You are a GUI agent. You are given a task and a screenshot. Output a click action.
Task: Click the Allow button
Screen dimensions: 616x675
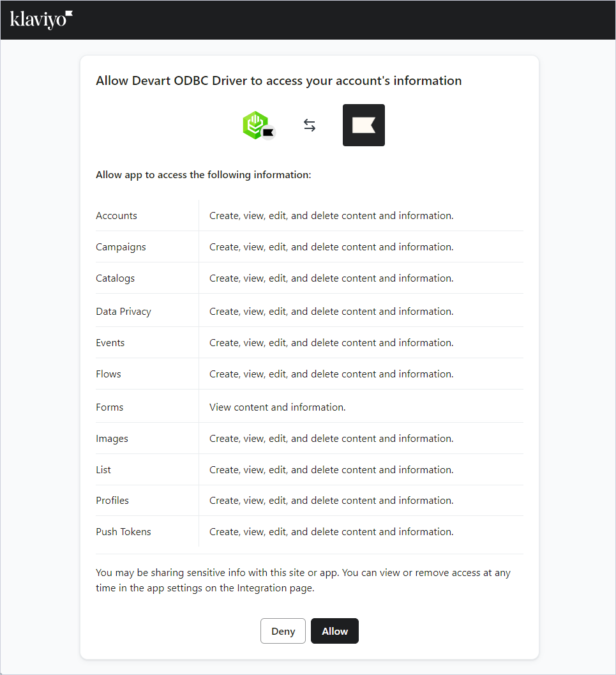(334, 630)
